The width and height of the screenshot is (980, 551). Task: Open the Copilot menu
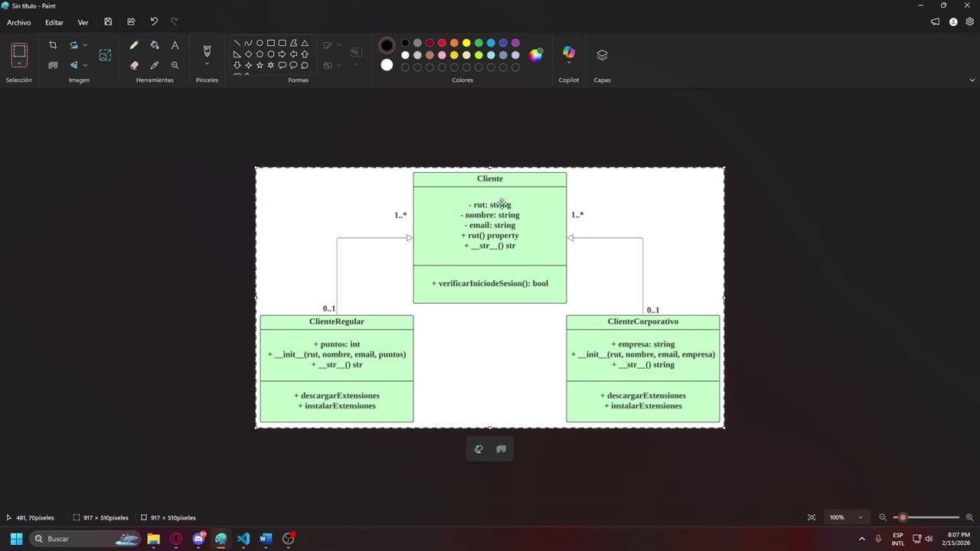tap(569, 54)
